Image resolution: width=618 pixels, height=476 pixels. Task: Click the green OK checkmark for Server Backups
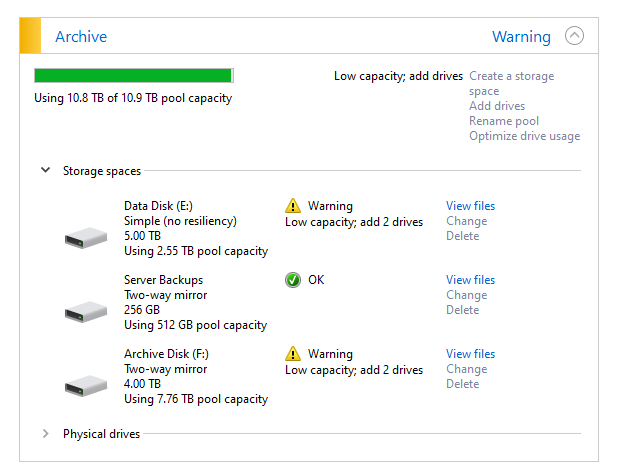(293, 280)
